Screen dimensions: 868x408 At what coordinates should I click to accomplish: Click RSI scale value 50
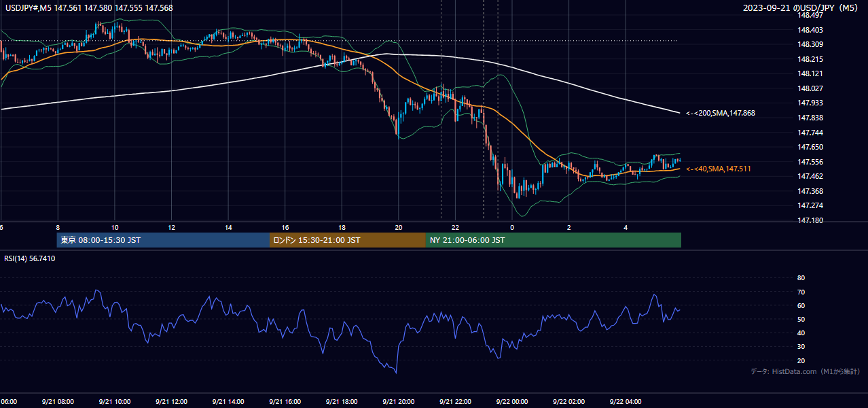[x=801, y=320]
